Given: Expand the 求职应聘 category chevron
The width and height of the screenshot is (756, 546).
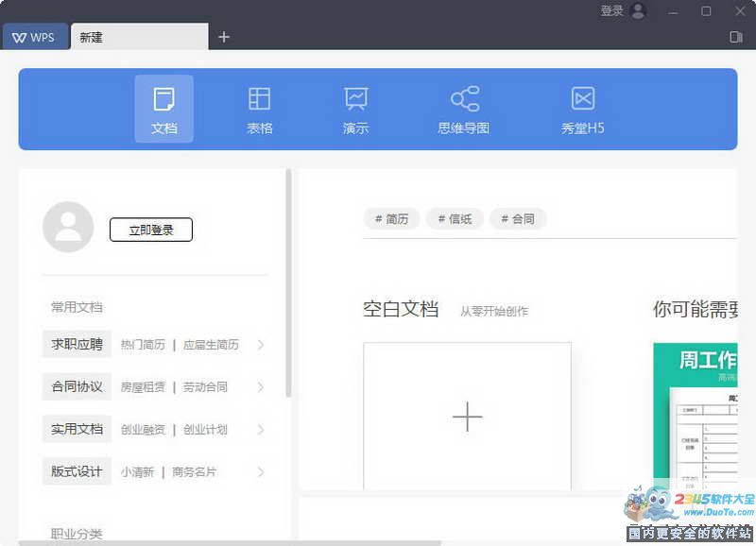Looking at the screenshot, I should [262, 344].
